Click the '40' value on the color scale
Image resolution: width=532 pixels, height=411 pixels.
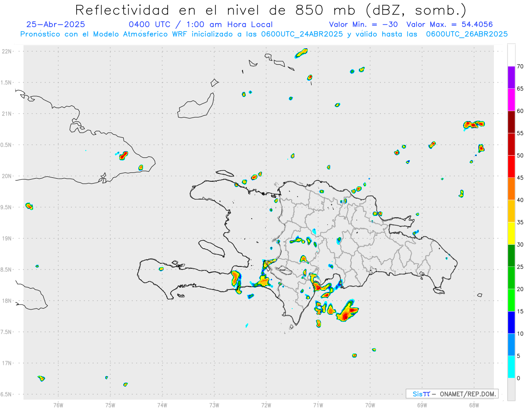click(x=520, y=200)
